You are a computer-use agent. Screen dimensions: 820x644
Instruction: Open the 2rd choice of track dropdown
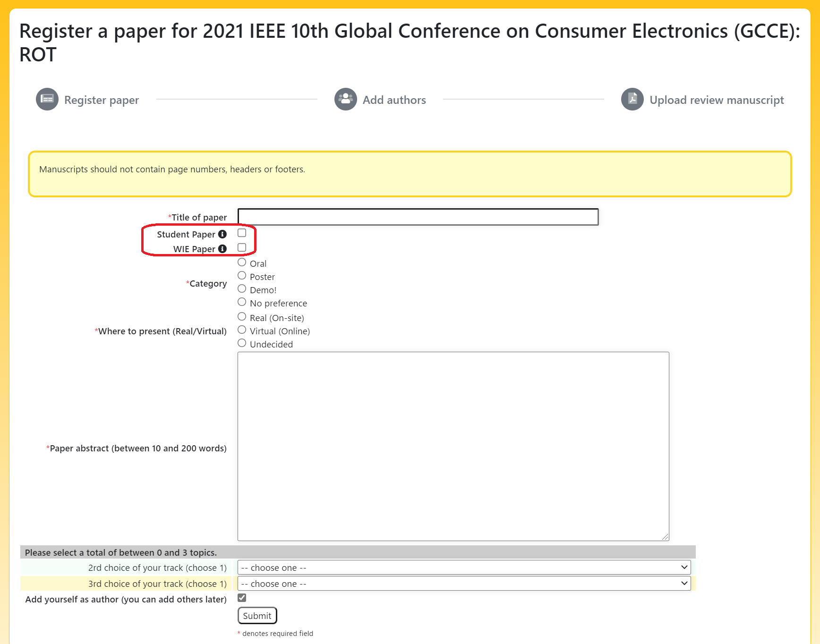tap(464, 568)
